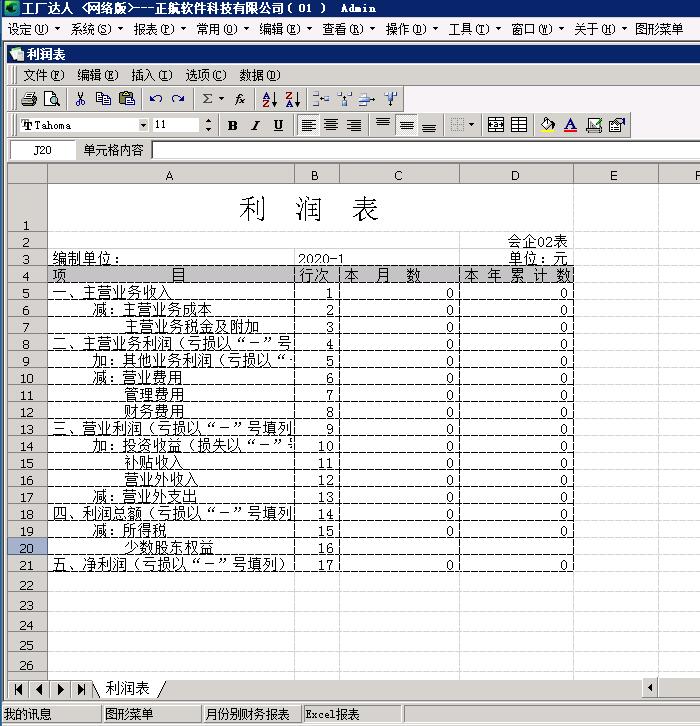
Task: Expand the Tahoma font dropdown
Action: [x=143, y=125]
